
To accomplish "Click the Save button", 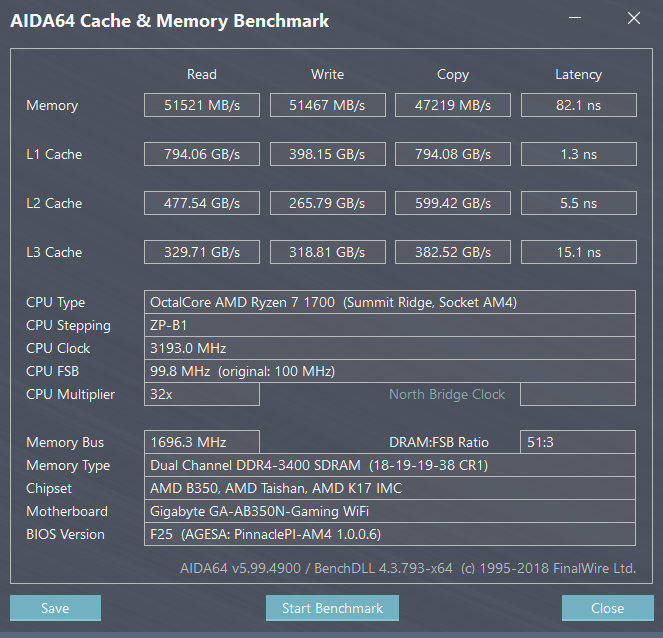I will point(55,608).
